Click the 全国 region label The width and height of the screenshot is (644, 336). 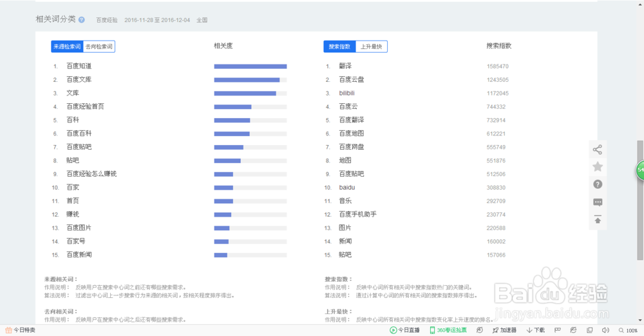[202, 20]
